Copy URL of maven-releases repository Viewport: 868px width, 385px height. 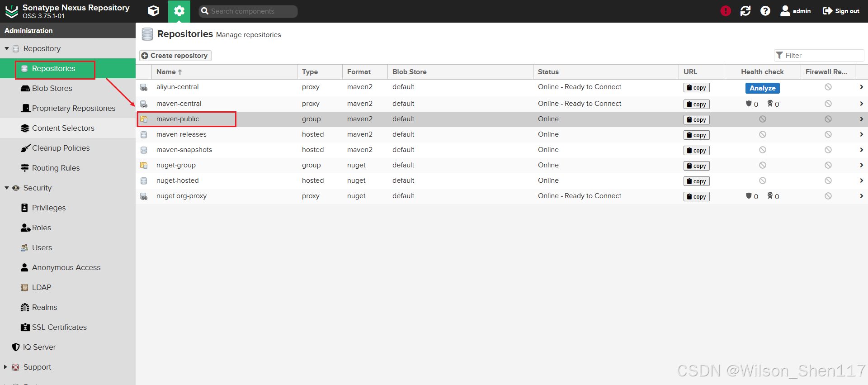696,135
